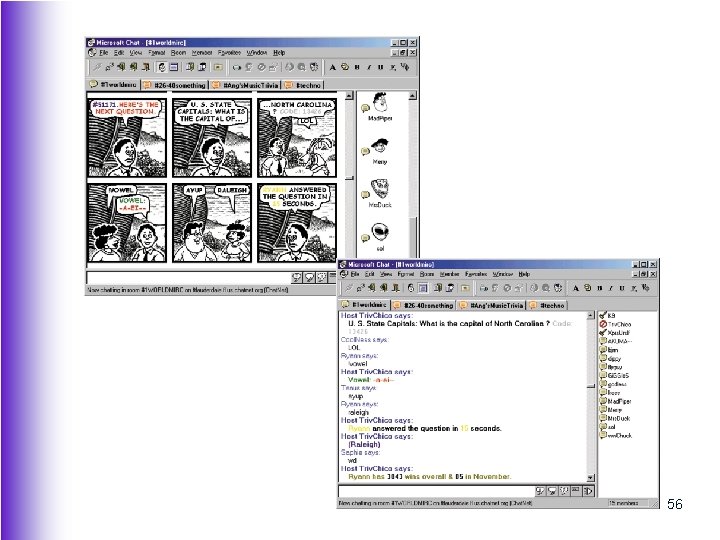Select #Ang'sMusicTrivia tab in text view window
Image resolution: width=720 pixels, height=540 pixels.
click(492, 305)
